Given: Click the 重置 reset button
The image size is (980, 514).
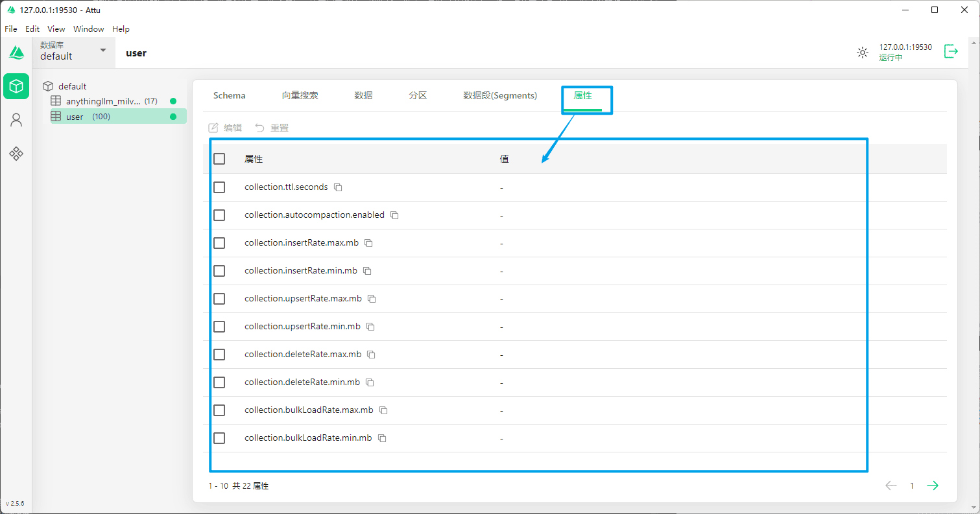Looking at the screenshot, I should 272,128.
